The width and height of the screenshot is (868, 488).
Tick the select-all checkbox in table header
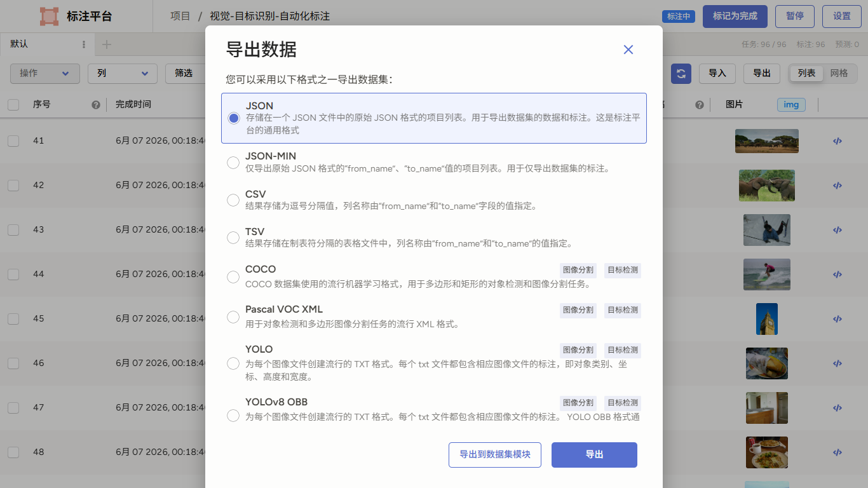tap(13, 105)
